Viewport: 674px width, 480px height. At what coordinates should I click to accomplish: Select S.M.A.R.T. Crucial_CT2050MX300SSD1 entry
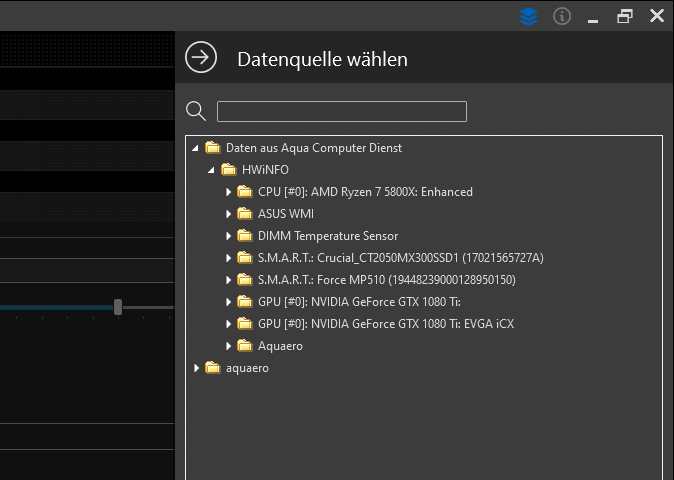pyautogui.click(x=400, y=258)
